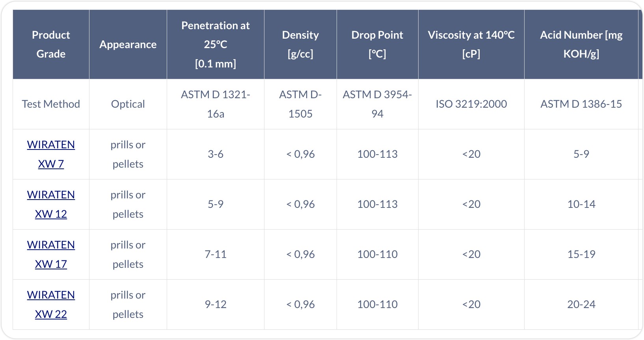644x340 pixels.
Task: Click the 5-9 acid number cell for XW 7
Action: (x=581, y=154)
